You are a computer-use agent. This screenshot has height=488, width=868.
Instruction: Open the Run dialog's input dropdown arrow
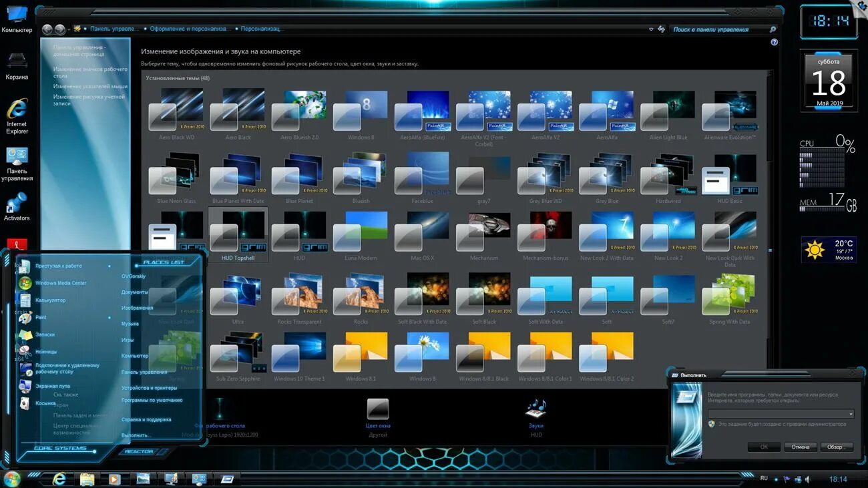coord(851,415)
